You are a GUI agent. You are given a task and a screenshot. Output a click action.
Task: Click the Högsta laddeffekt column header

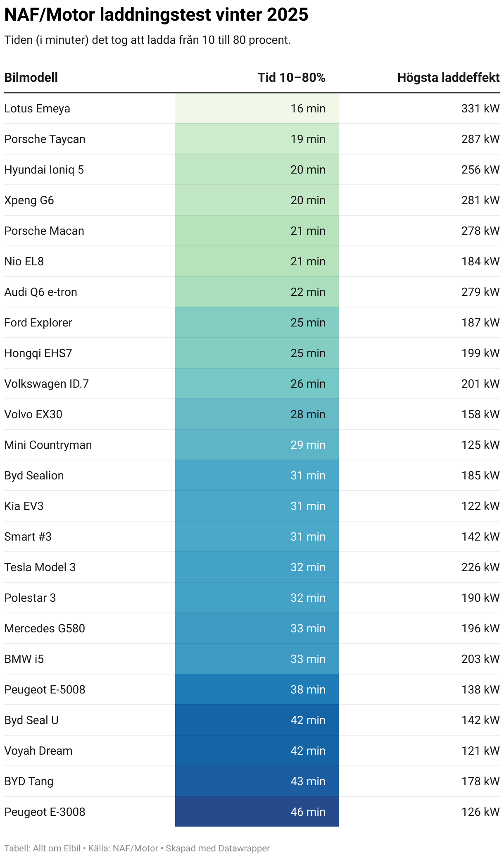[x=448, y=78]
